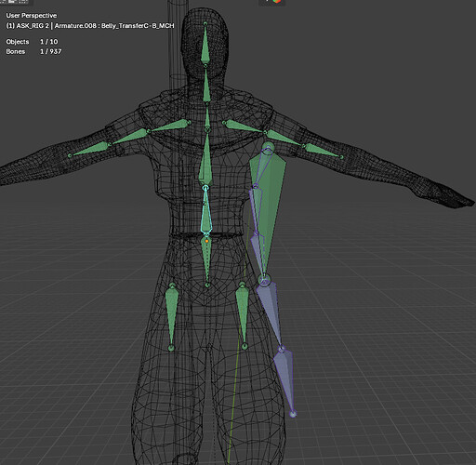Click the purple chain's bottom tip joint
This screenshot has width=476, height=465.
pyautogui.click(x=293, y=414)
